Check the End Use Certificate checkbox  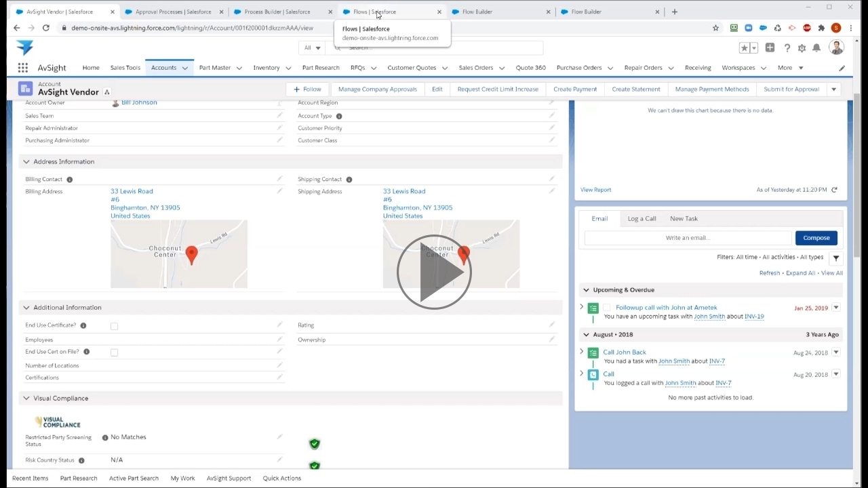[x=114, y=326]
